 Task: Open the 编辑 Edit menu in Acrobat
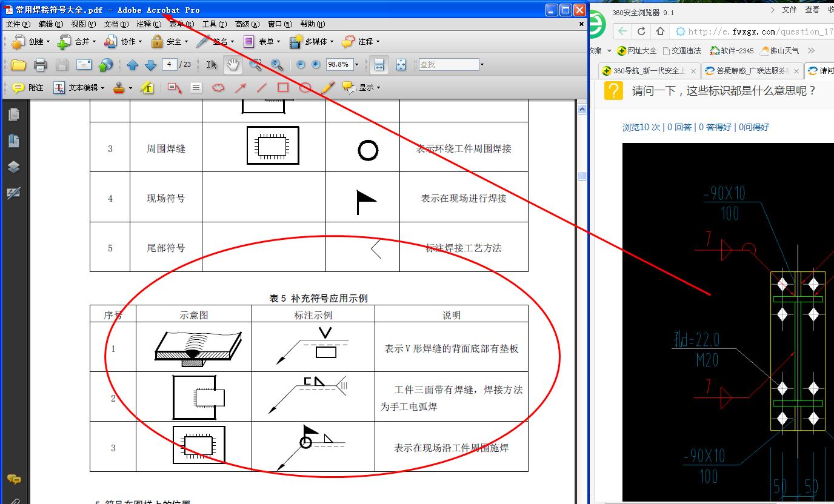[50, 24]
